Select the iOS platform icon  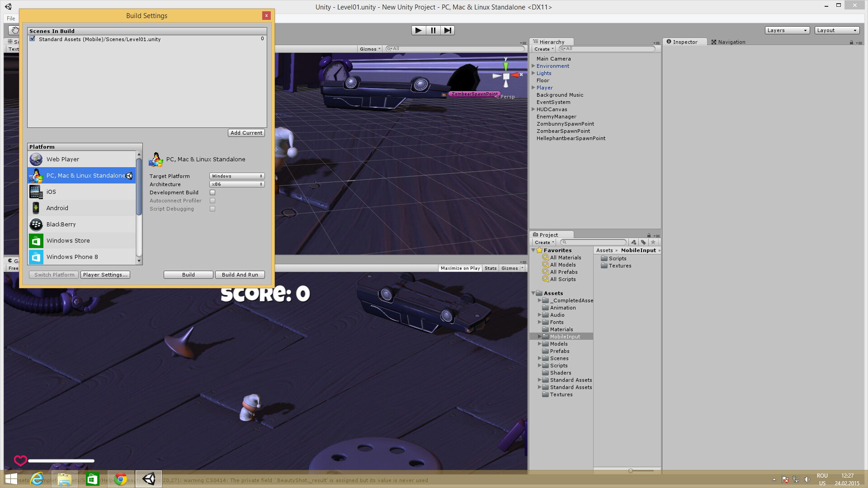click(x=36, y=192)
